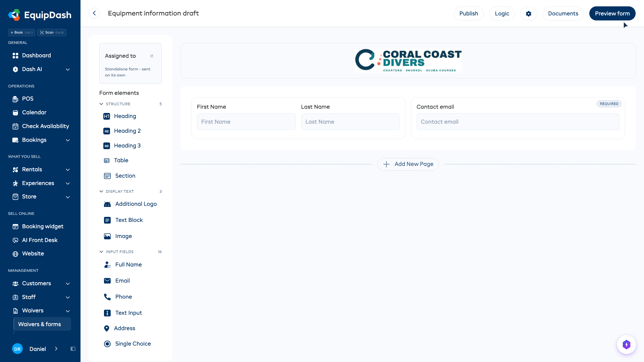Open form settings via the gear icon
This screenshot has height=362, width=644.
(529, 13)
